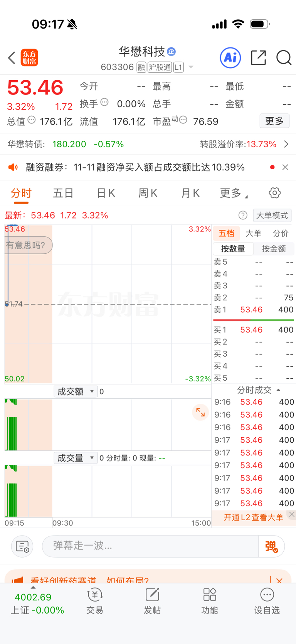The width and height of the screenshot is (296, 644).
Task: Collapse the 分时成交 list header
Action: (259, 390)
